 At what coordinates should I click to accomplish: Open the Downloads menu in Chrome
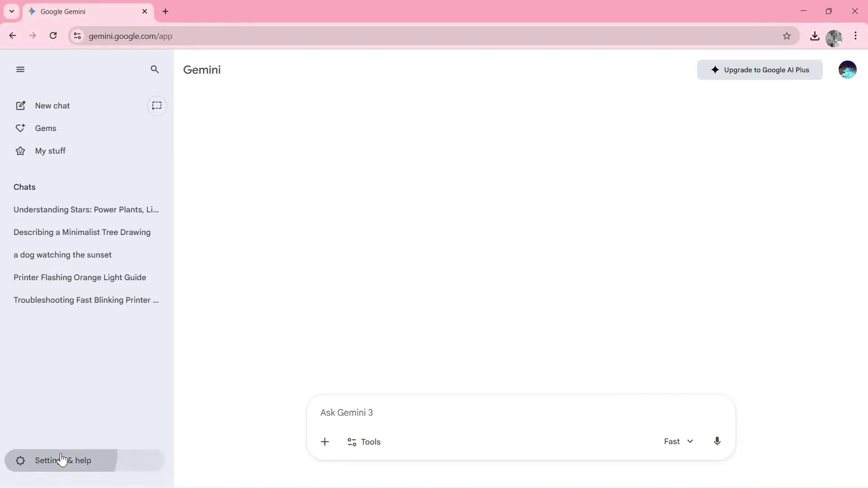tap(815, 36)
